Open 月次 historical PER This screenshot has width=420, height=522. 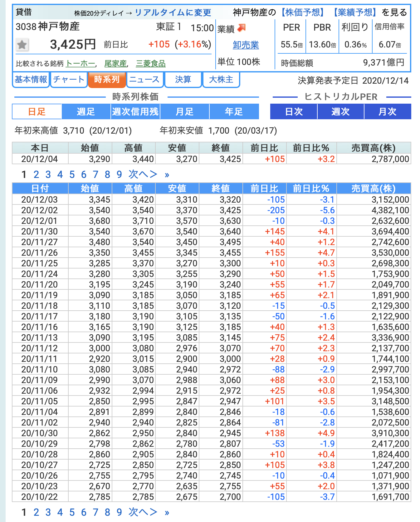[x=388, y=111]
